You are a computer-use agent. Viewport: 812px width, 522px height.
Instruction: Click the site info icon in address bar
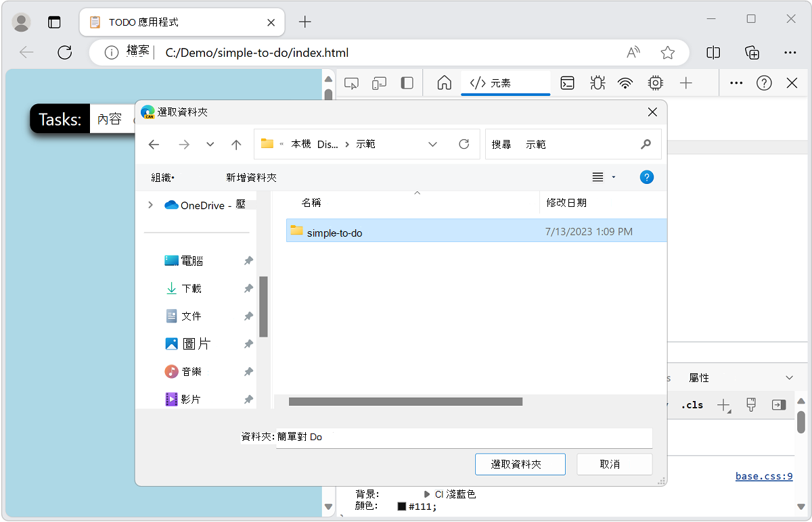click(x=112, y=52)
